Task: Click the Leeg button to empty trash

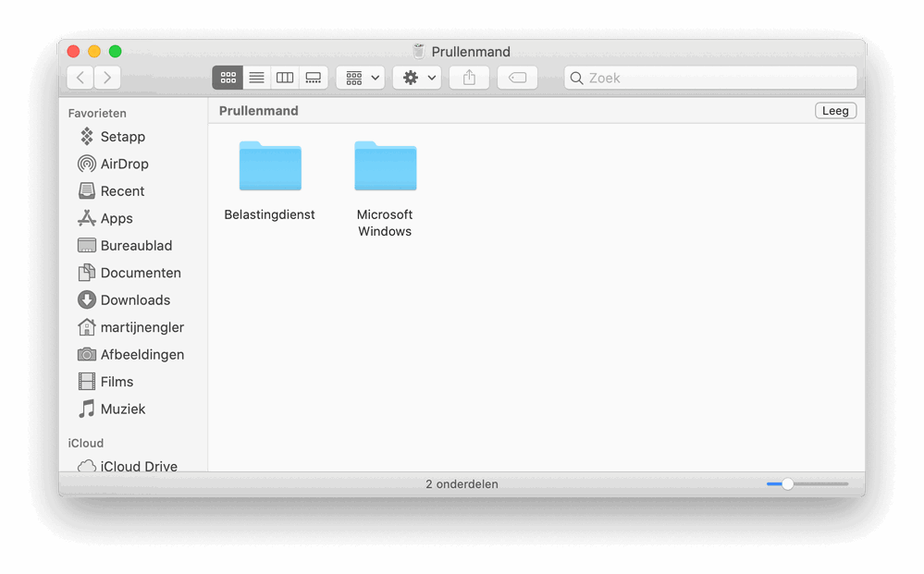Action: point(835,111)
